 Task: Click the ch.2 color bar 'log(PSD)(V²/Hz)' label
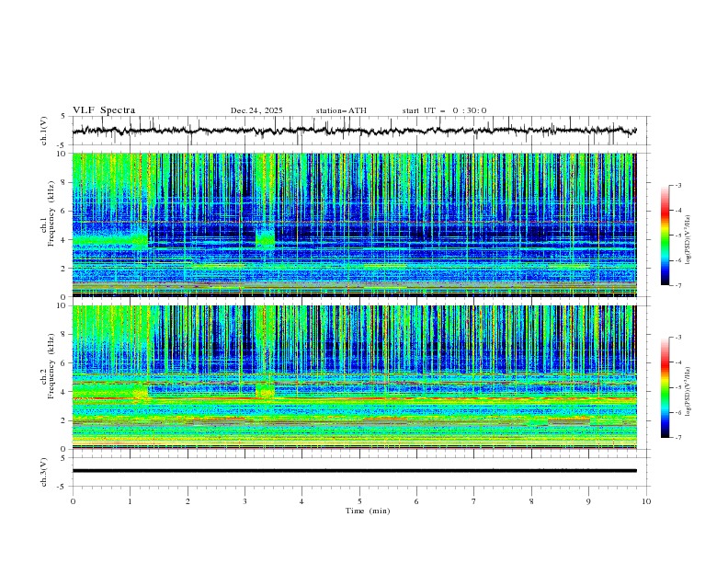[x=688, y=392]
